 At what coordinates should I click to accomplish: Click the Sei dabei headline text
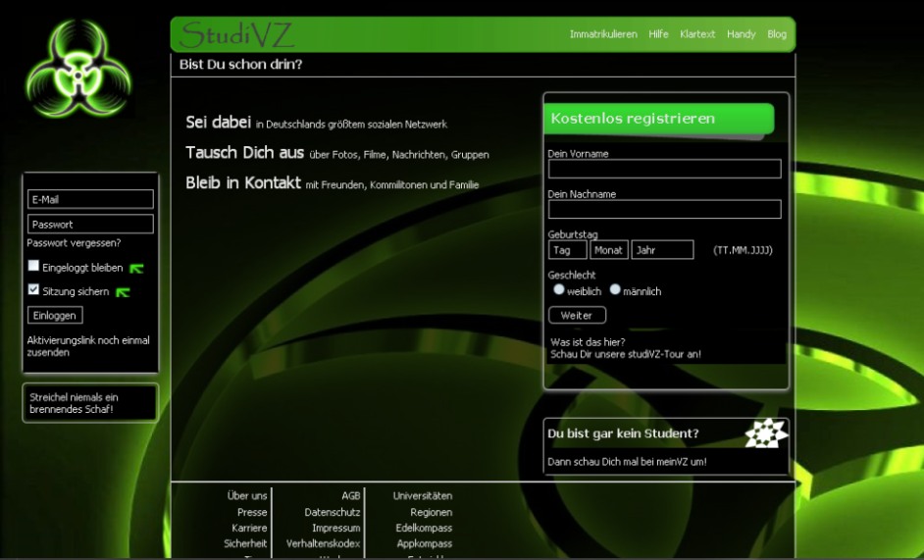(x=218, y=122)
